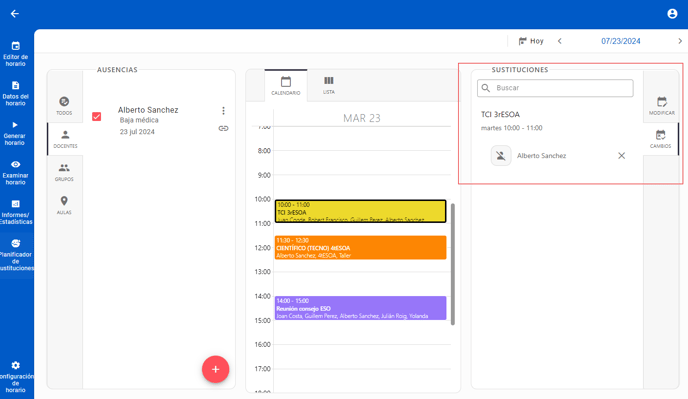Image resolution: width=688 pixels, height=399 pixels.
Task: Click calendar vertical scrollbar
Action: click(452, 264)
